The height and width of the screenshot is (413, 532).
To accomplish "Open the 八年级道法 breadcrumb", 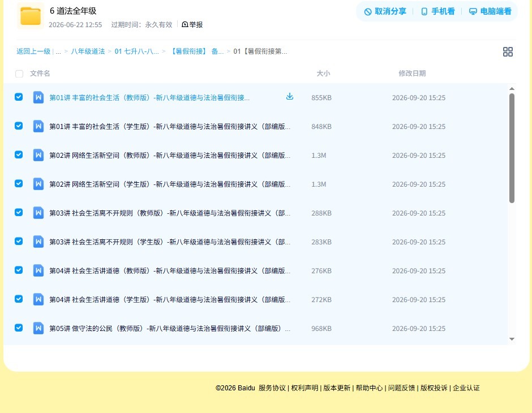I will [x=88, y=51].
